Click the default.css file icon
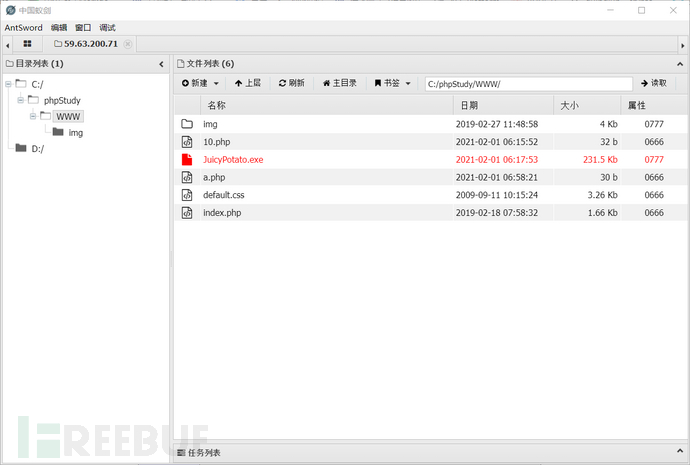 [187, 195]
